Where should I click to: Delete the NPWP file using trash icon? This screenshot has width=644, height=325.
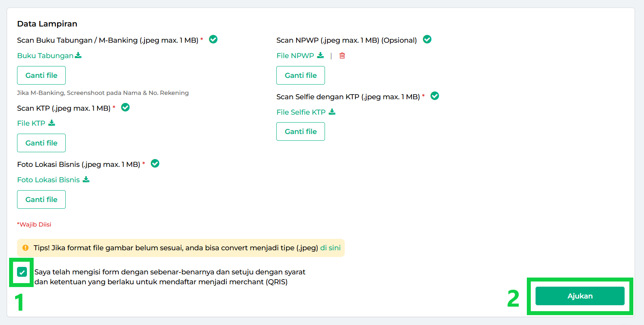click(x=342, y=56)
